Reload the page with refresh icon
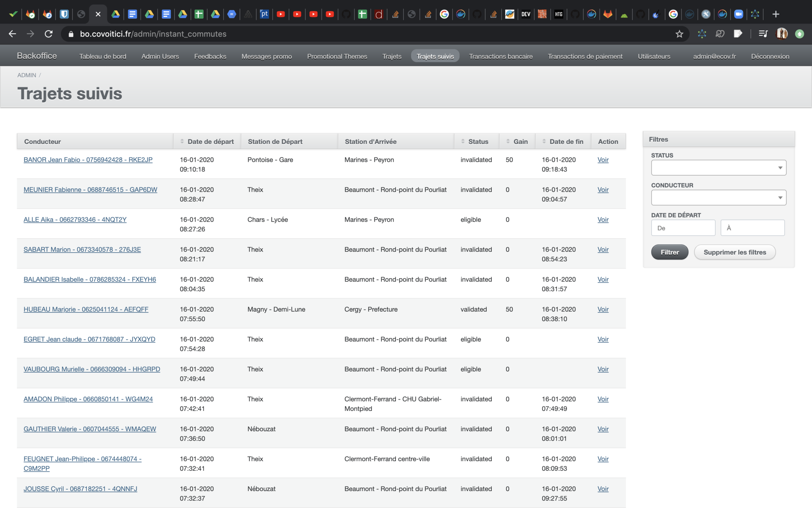The image size is (812, 508). click(x=48, y=34)
